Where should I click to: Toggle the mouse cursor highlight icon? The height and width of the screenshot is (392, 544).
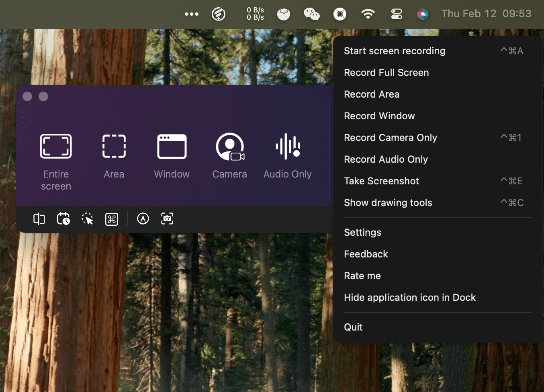[x=87, y=219]
